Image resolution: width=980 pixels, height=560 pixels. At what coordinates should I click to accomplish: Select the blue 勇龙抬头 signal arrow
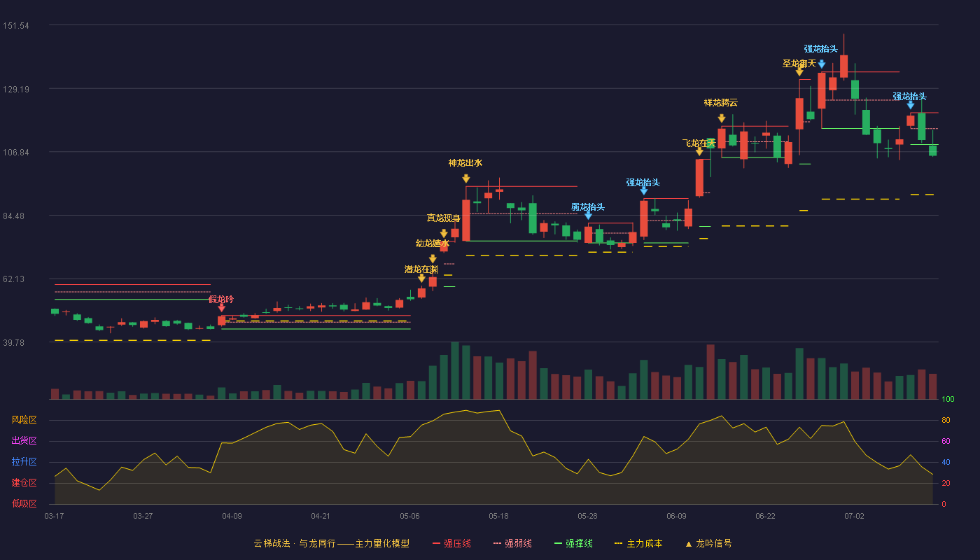click(x=588, y=216)
